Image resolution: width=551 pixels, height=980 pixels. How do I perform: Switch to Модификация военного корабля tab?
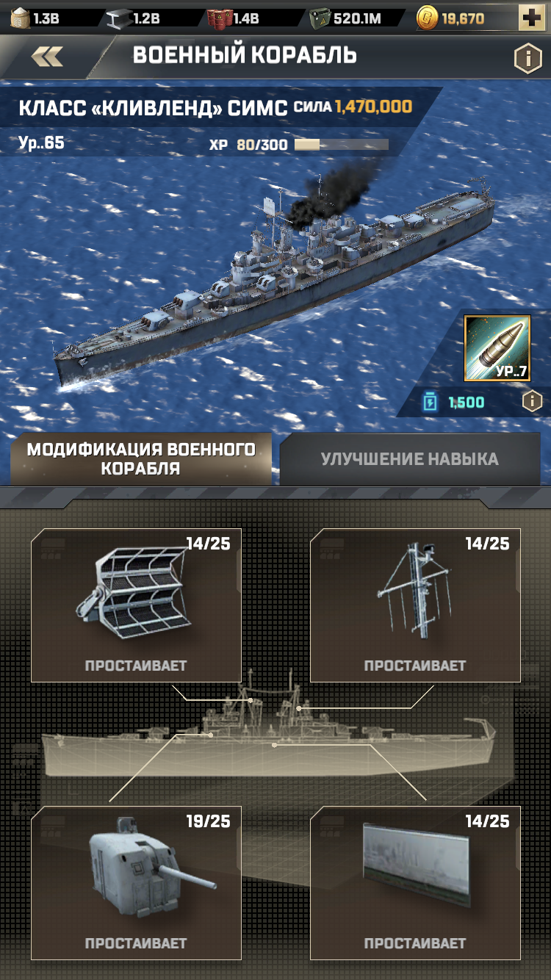pos(141,459)
